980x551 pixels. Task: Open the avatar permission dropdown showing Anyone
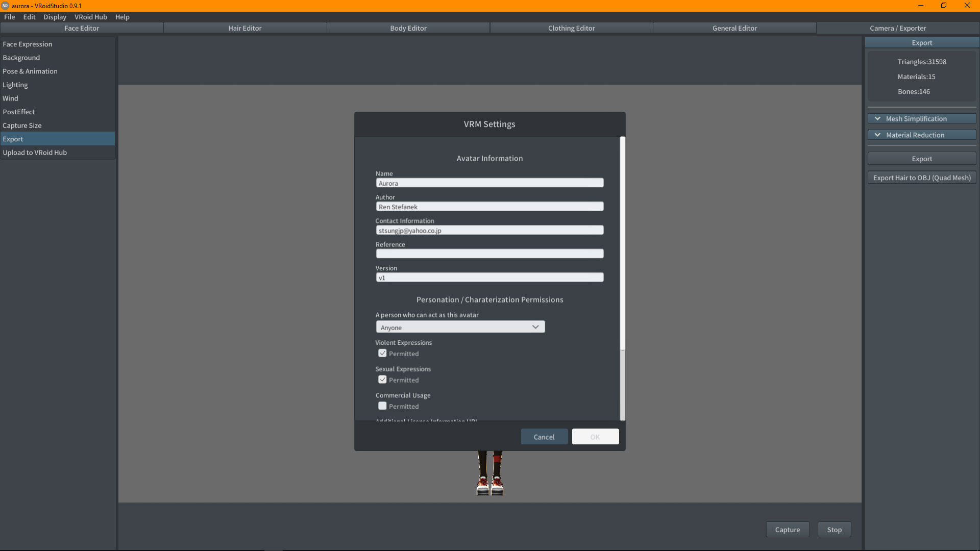[460, 327]
